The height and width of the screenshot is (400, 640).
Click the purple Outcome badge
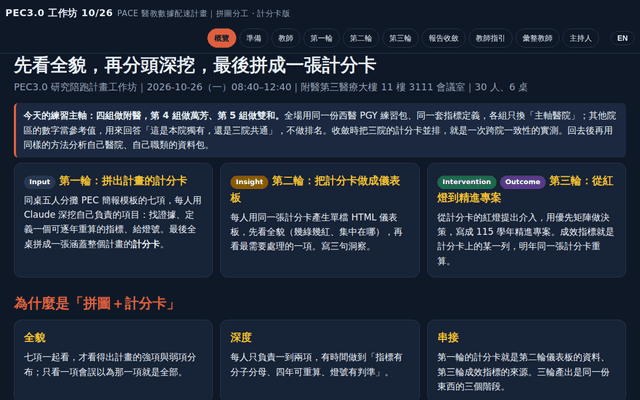pos(522,182)
